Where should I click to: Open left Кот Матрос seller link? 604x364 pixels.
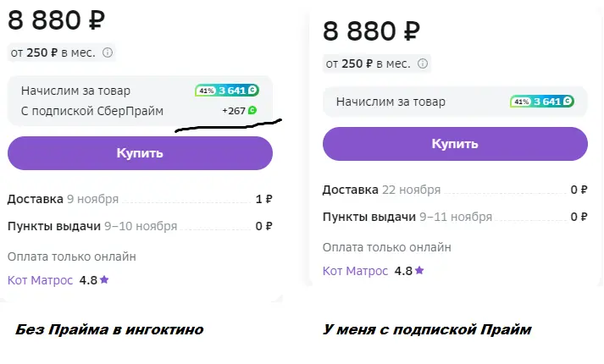[x=40, y=280]
